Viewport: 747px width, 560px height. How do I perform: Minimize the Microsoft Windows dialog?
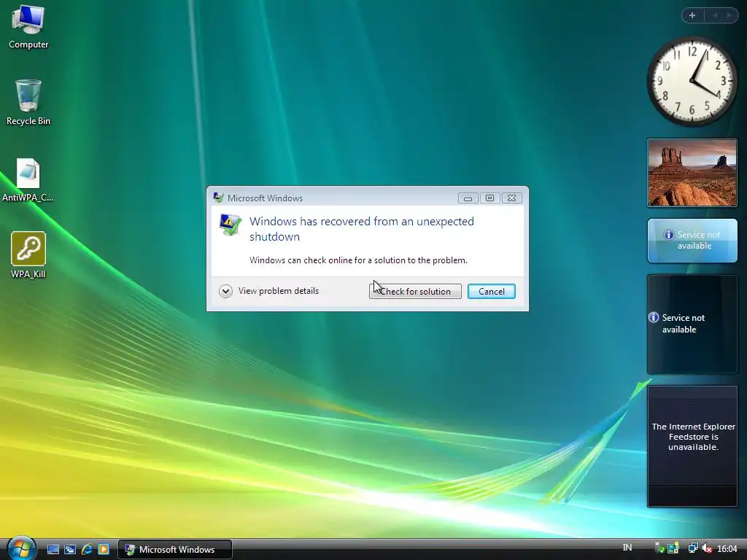pyautogui.click(x=468, y=198)
